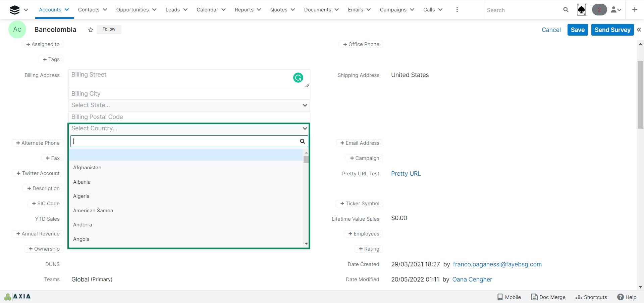The width and height of the screenshot is (644, 303).
Task: Focus the Billing Street text area
Action: click(189, 79)
